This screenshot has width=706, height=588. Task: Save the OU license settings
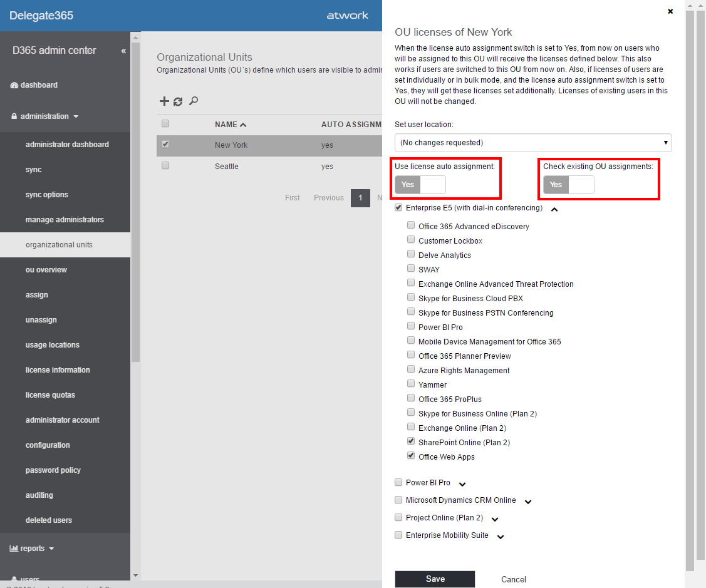coord(435,579)
